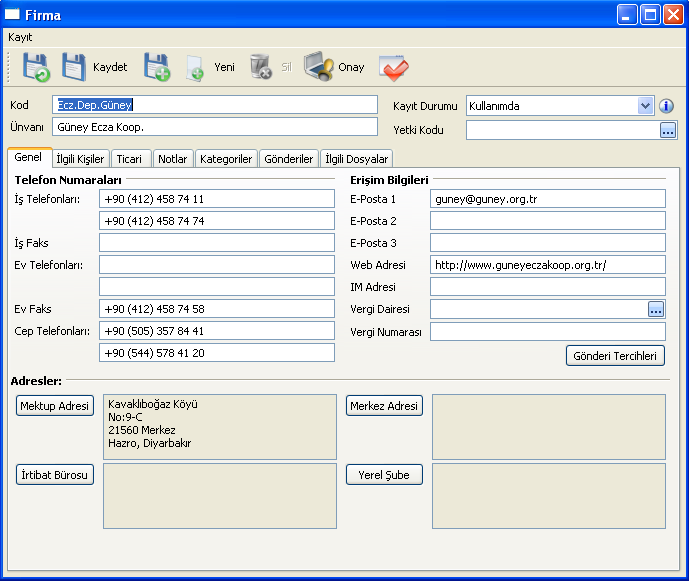Click the save-and-new floppy icon with green plus
Viewport: 689px width, 581px height.
157,67
